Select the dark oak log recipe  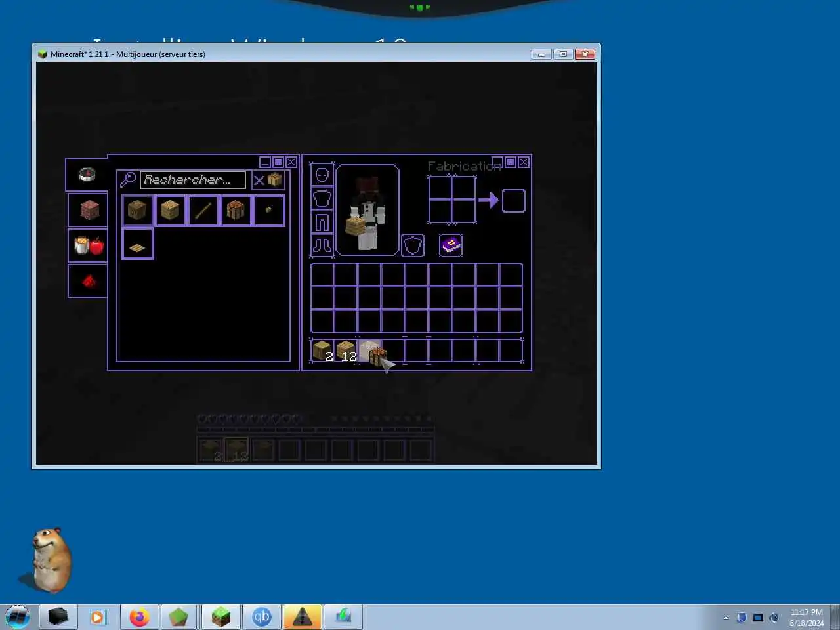[137, 210]
